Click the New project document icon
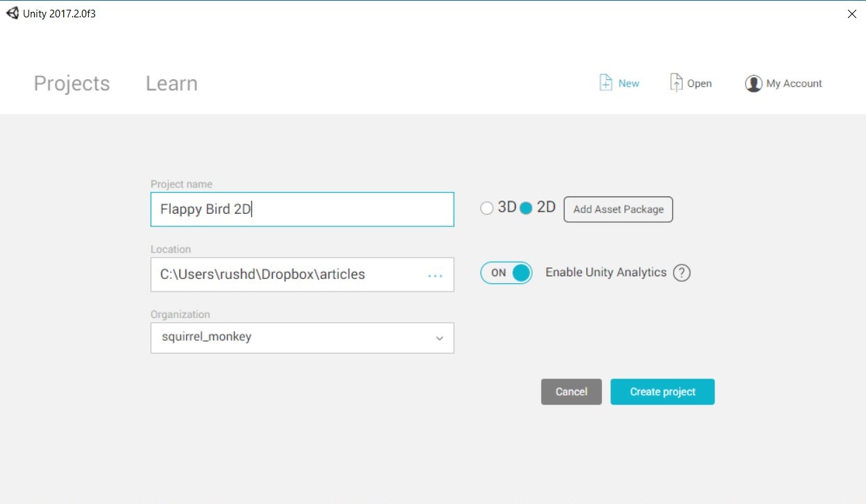Screen dimensions: 866x504 [x=606, y=83]
